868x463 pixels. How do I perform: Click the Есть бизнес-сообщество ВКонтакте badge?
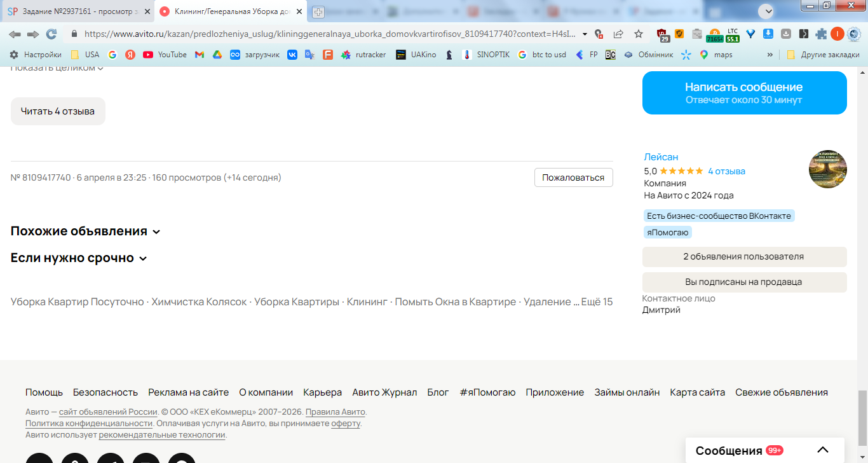[719, 216]
